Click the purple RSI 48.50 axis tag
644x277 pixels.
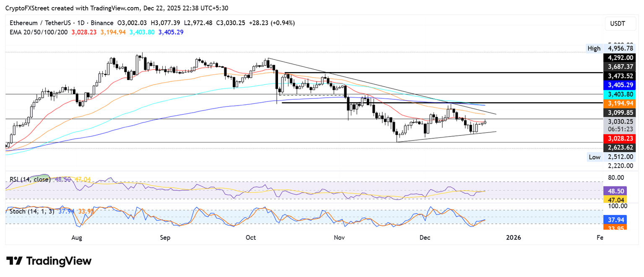[615, 190]
